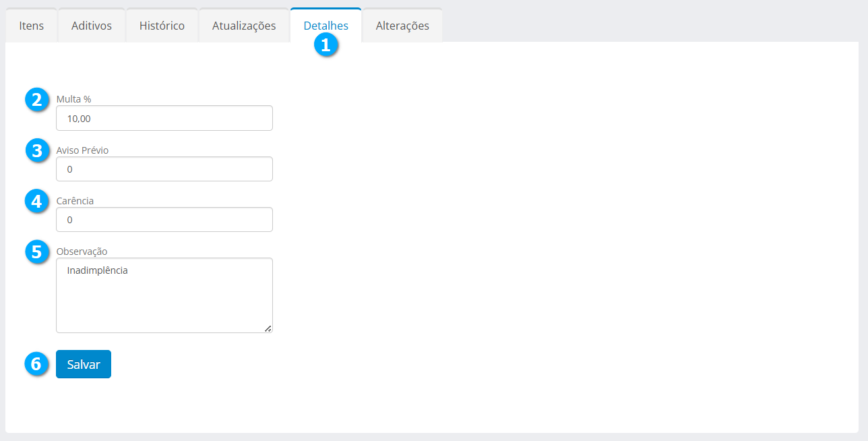This screenshot has height=441, width=868.
Task: Click the Multa % label text
Action: pyautogui.click(x=73, y=99)
